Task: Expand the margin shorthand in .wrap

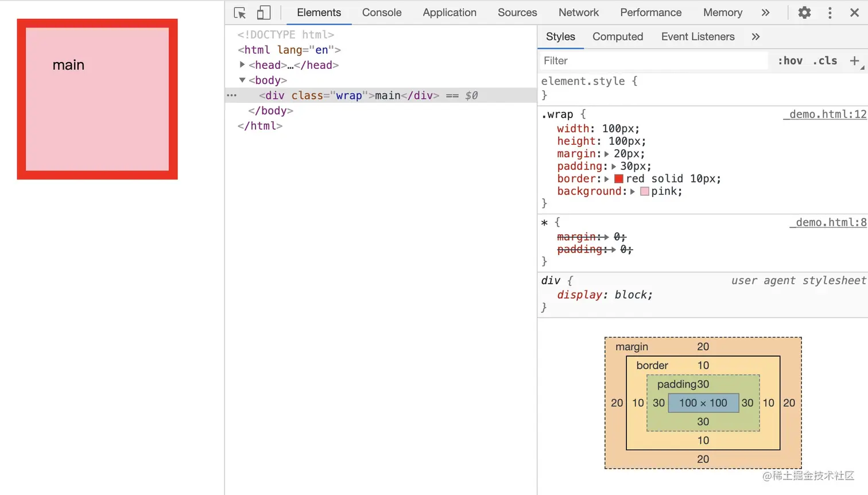Action: pyautogui.click(x=607, y=154)
